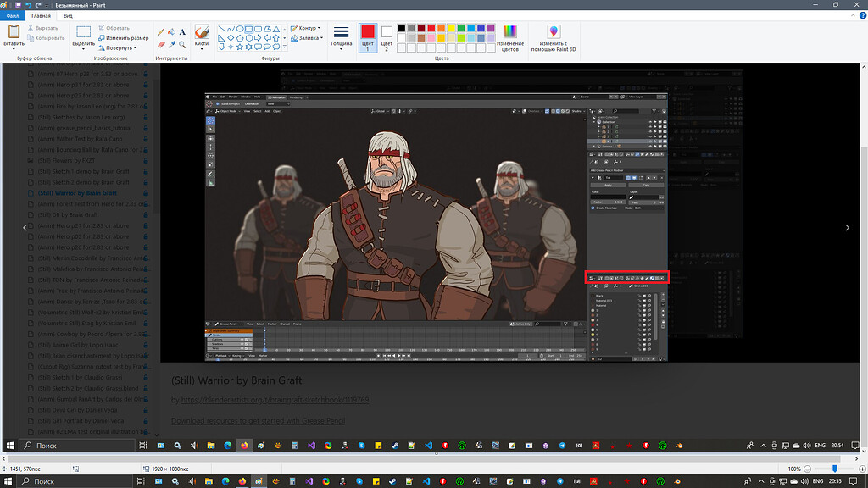This screenshot has height=488, width=868.
Task: Pick the Diamond shape
Action: [231, 37]
